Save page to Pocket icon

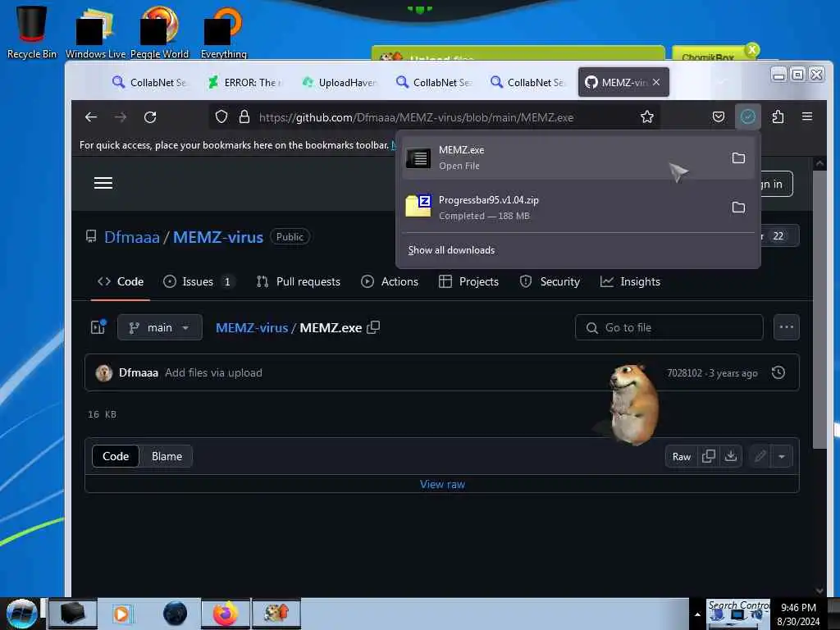pyautogui.click(x=719, y=116)
